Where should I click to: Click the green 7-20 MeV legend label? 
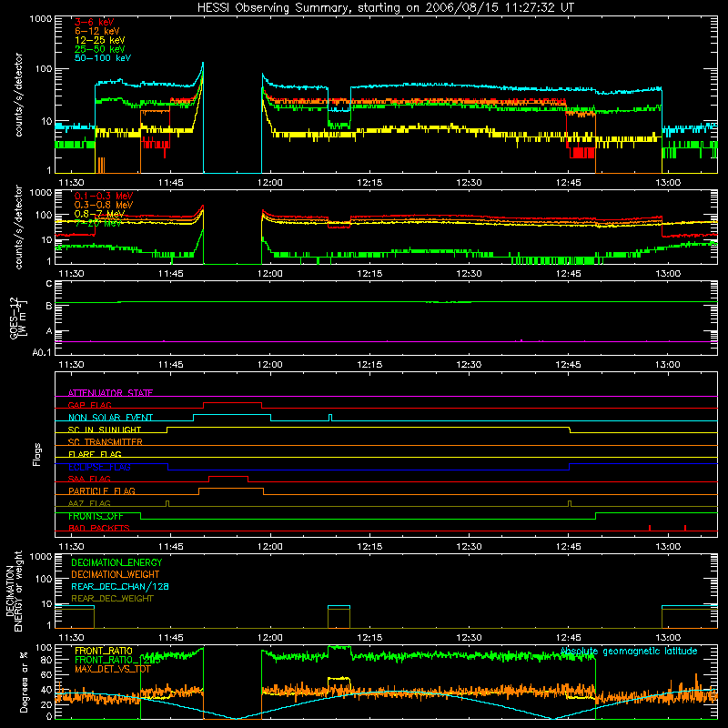point(98,223)
